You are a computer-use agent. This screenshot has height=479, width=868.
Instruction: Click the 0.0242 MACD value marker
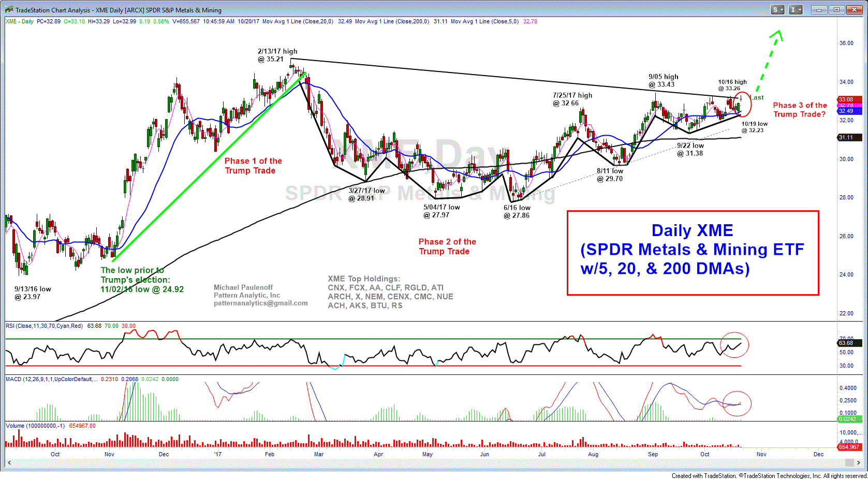click(x=849, y=419)
